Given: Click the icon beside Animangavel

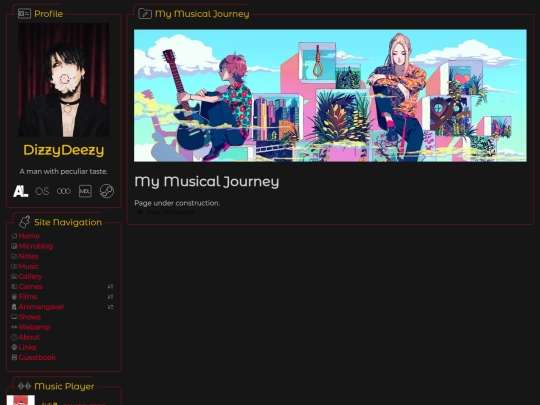Looking at the screenshot, I should (14, 307).
